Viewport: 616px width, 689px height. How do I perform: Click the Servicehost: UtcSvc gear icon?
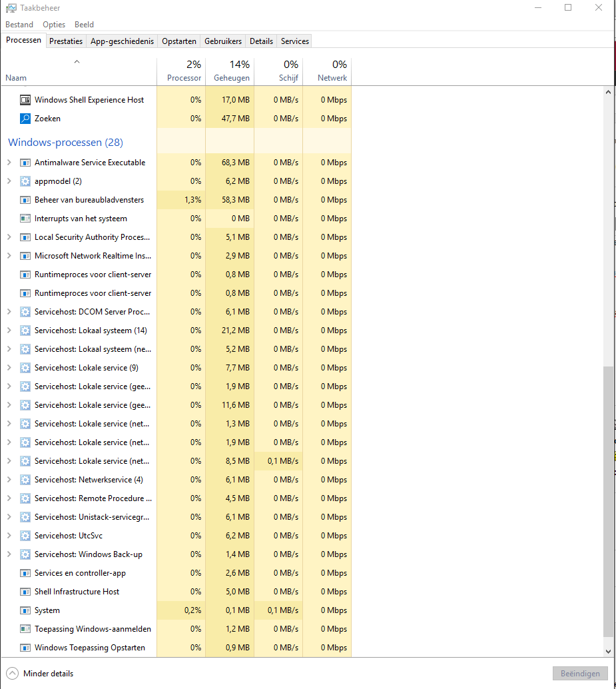[x=25, y=536]
